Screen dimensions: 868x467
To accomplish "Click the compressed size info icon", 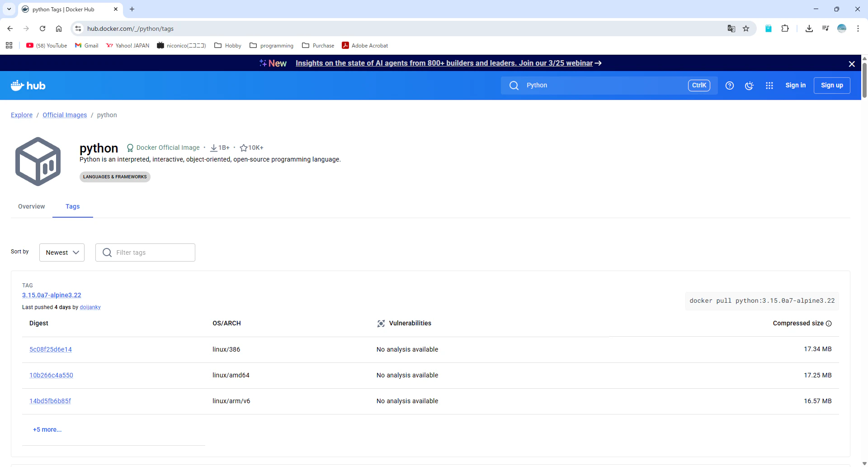I will (x=829, y=324).
